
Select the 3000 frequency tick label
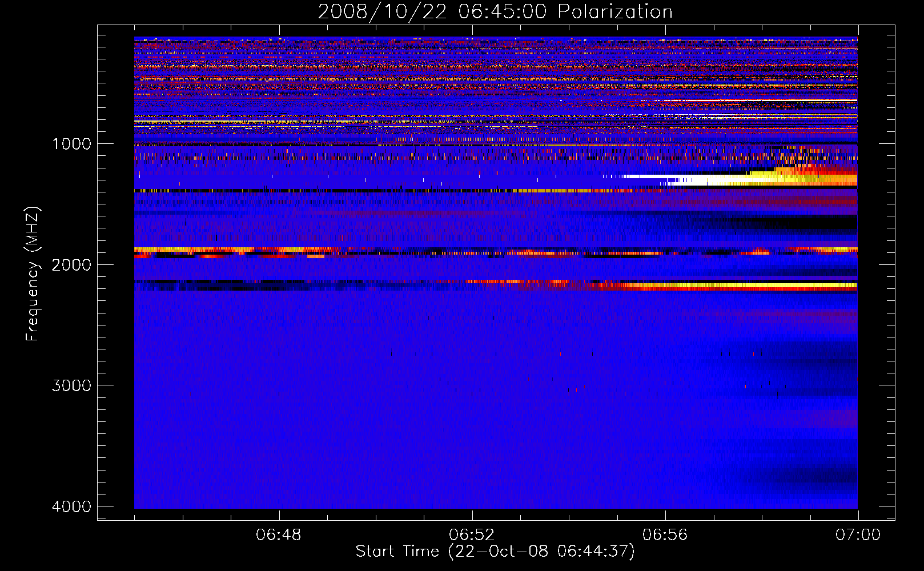(72, 385)
